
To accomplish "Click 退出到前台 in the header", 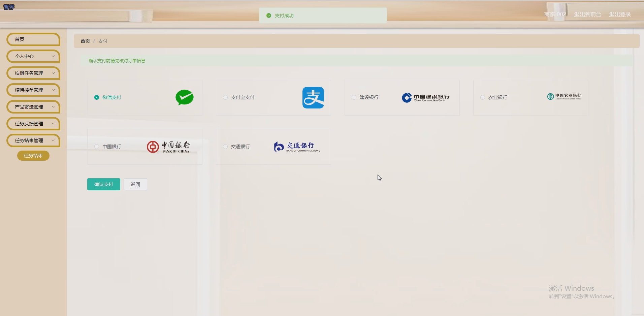I will click(x=588, y=14).
